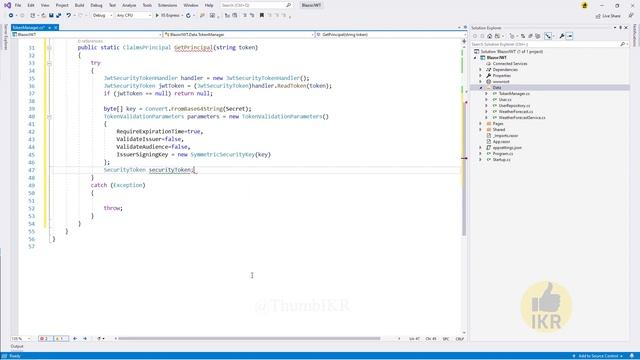
Task: Select Connected Services in Solution Explorer
Action: click(x=510, y=64)
